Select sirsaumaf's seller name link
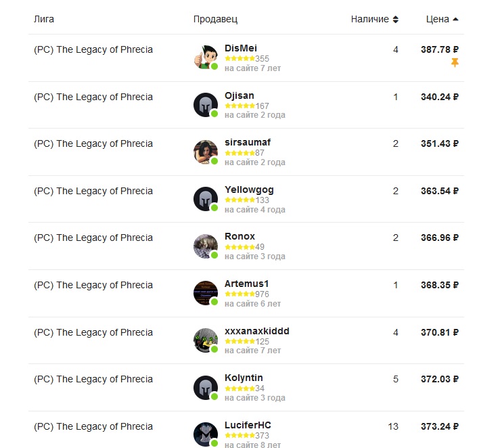This screenshot has width=479, height=448. (248, 142)
